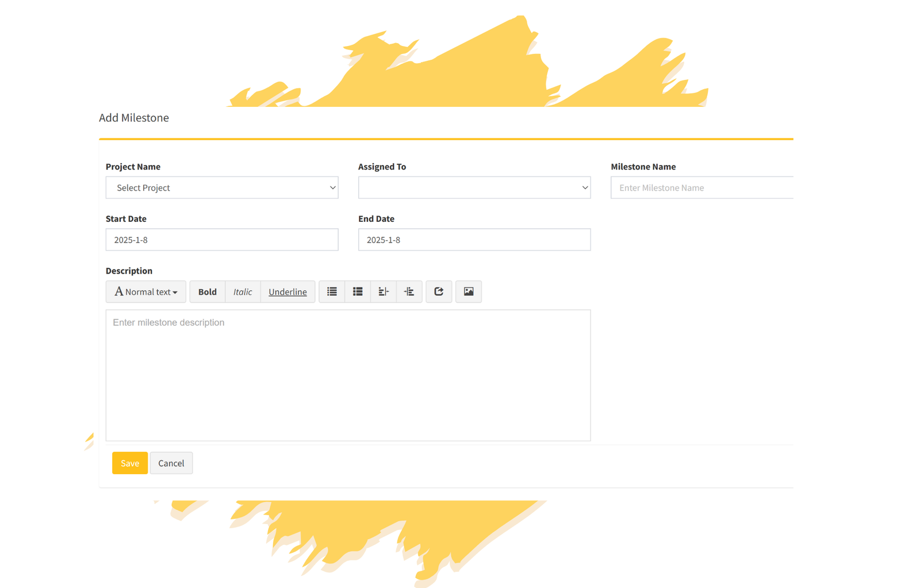The width and height of the screenshot is (920, 588).
Task: Toggle Underline formatting in description editor
Action: click(x=287, y=291)
